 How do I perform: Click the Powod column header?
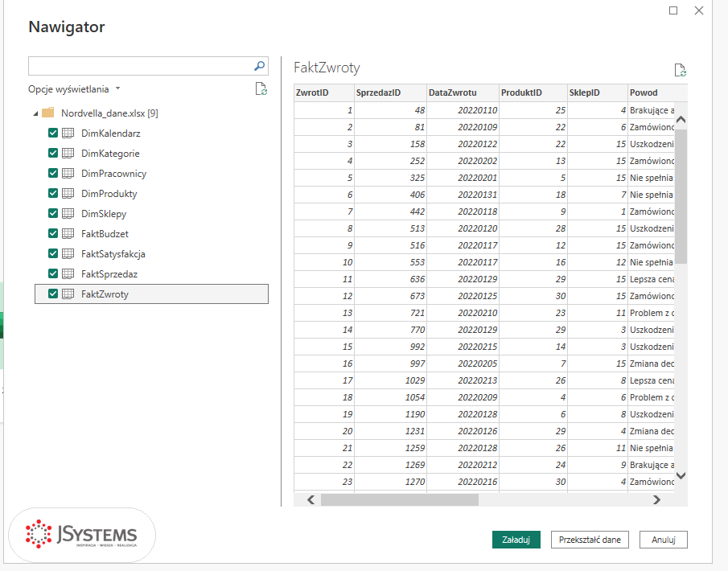coord(657,92)
